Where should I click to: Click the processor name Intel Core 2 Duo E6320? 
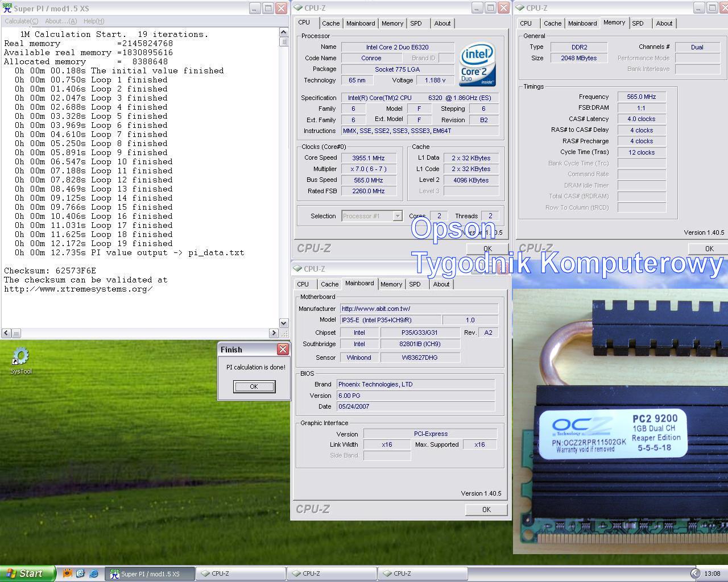coord(398,47)
